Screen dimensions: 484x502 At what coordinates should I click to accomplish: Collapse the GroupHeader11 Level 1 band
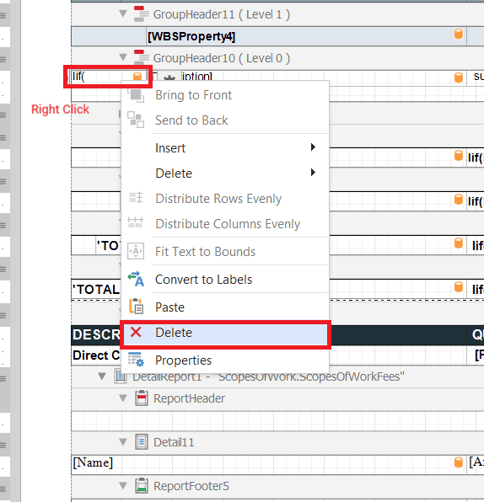(123, 14)
